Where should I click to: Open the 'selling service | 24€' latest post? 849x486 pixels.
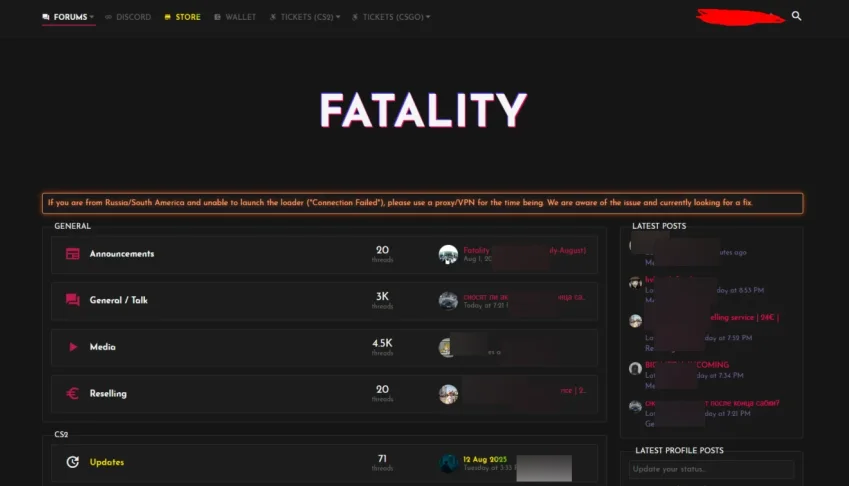pyautogui.click(x=744, y=318)
